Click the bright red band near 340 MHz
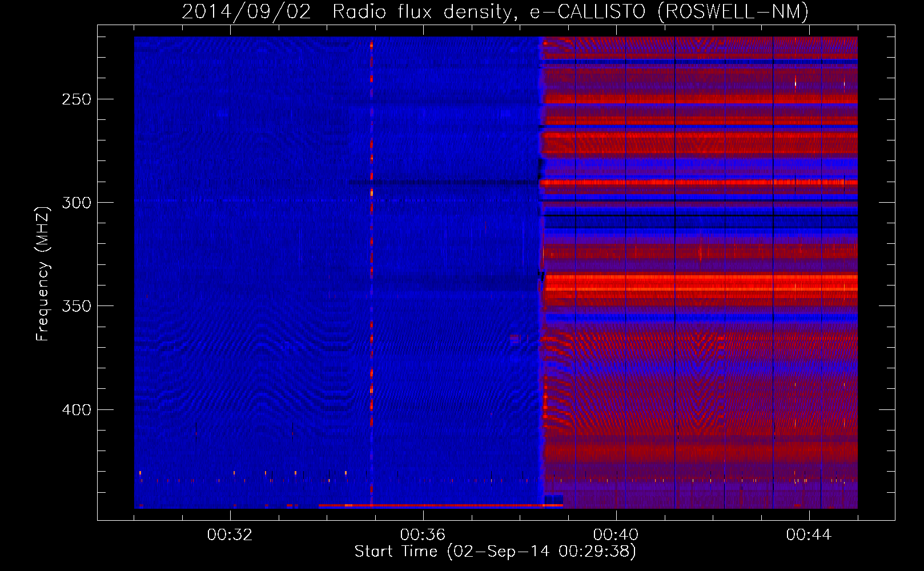This screenshot has height=571, width=924. [700, 283]
